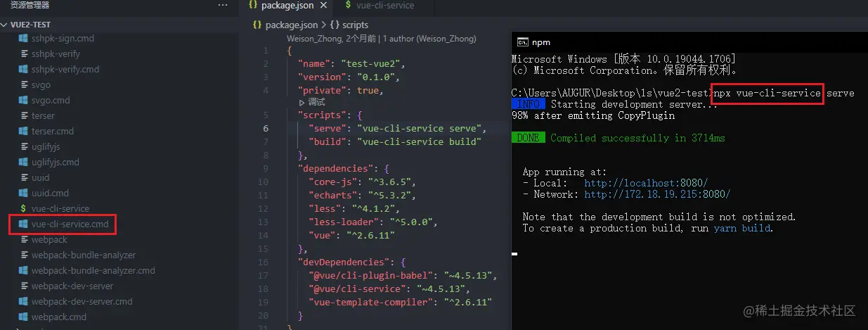Click the "serve" script line
This screenshot has height=330, width=868.
coord(397,128)
